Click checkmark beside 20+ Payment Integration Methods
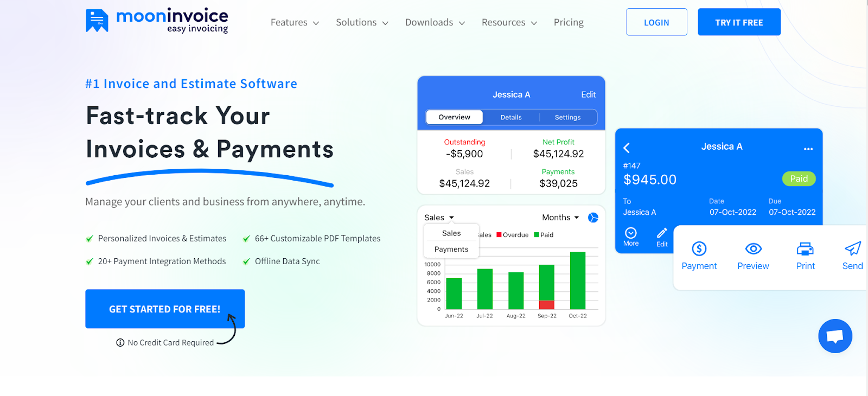868x396 pixels. 90,261
